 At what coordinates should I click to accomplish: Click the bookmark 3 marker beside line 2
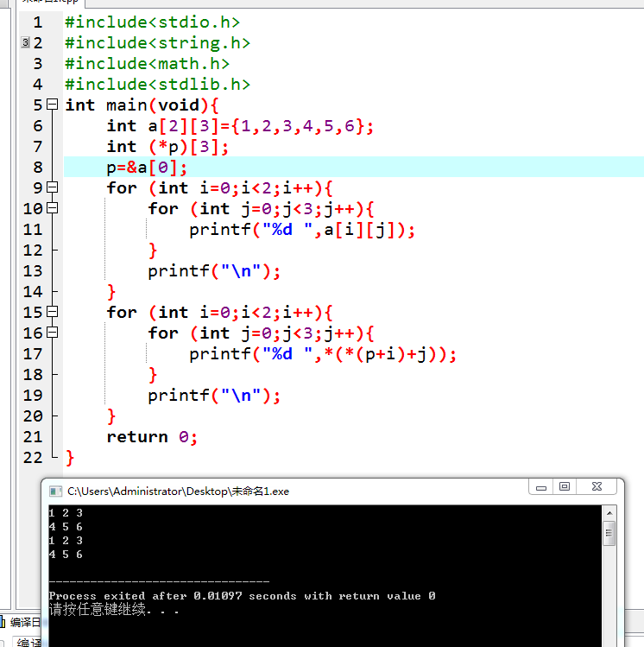pos(25,42)
